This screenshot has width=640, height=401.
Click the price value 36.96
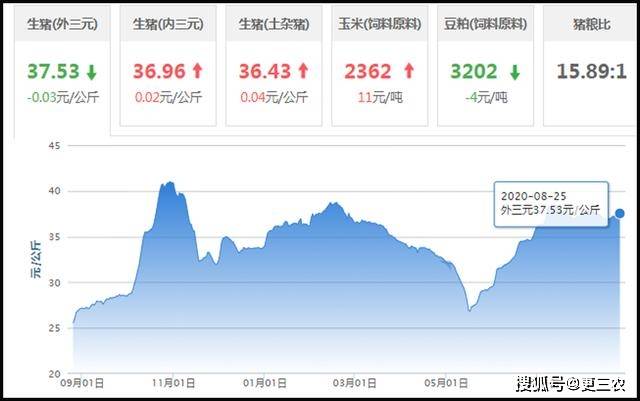[x=159, y=71]
